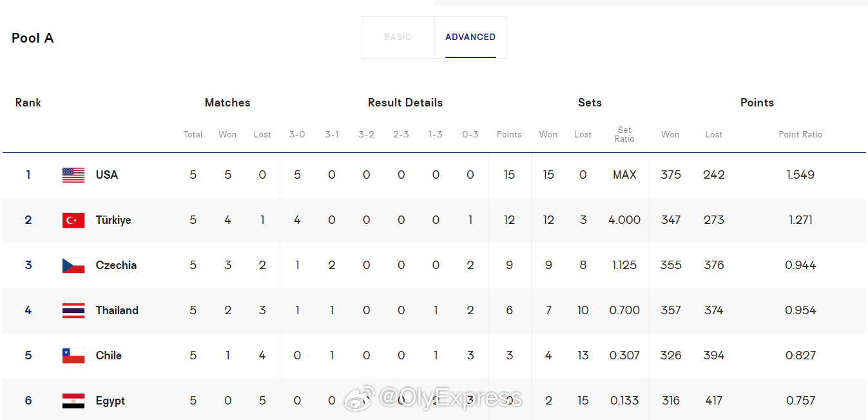Click the Thailand flag icon
The image size is (868, 420).
(x=73, y=310)
